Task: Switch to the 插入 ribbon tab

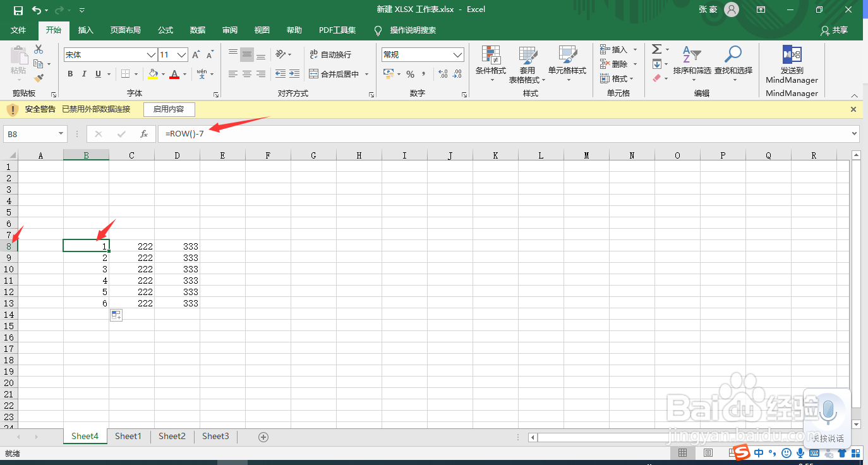Action: pyautogui.click(x=85, y=30)
